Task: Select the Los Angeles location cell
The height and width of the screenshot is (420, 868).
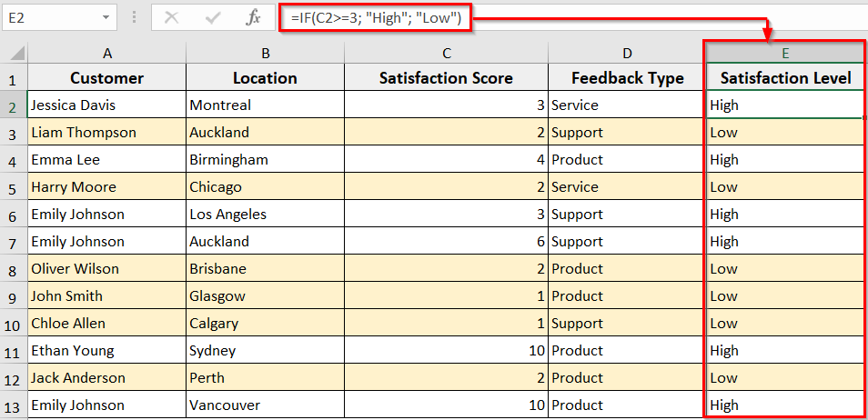Action: pyautogui.click(x=265, y=215)
